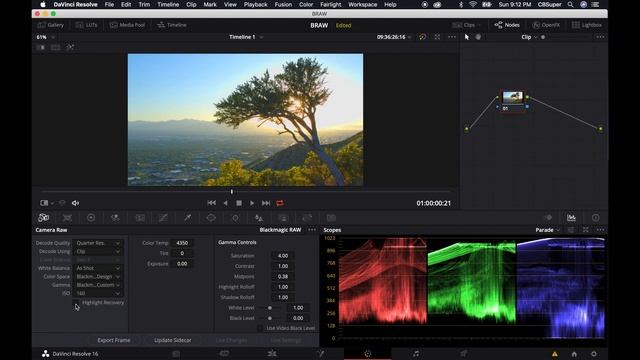Open the Playback menu
Screen dimensions: 640x360
pos(256,4)
